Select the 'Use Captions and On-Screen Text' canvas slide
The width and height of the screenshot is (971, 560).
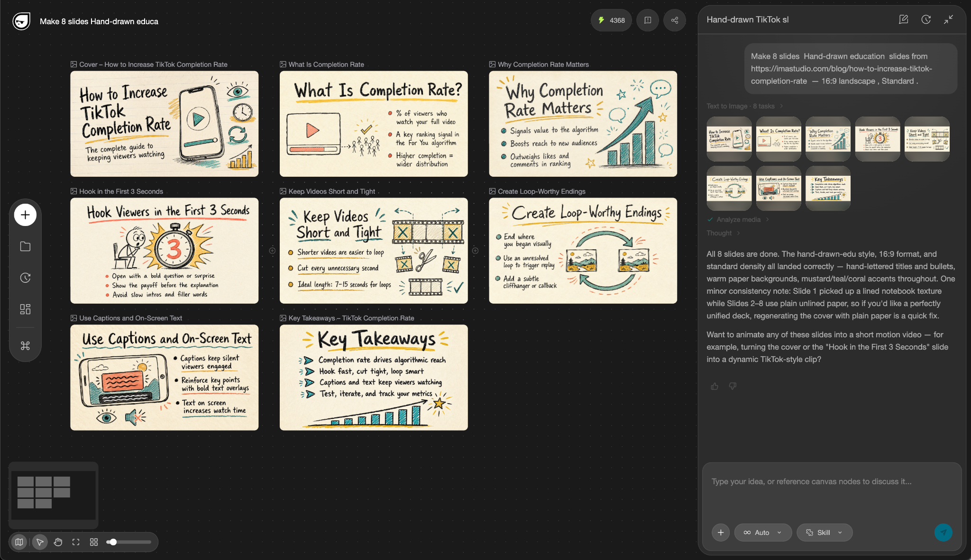click(x=165, y=378)
